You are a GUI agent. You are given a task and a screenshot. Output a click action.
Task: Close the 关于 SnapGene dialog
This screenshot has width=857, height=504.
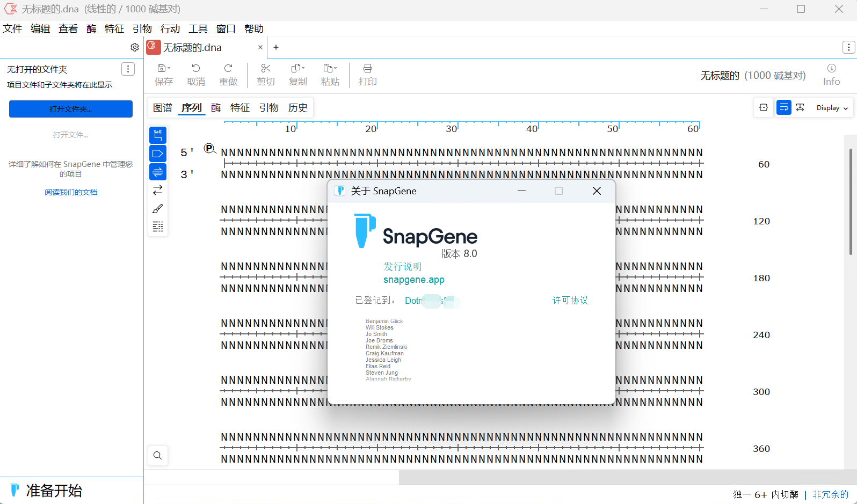pos(597,191)
